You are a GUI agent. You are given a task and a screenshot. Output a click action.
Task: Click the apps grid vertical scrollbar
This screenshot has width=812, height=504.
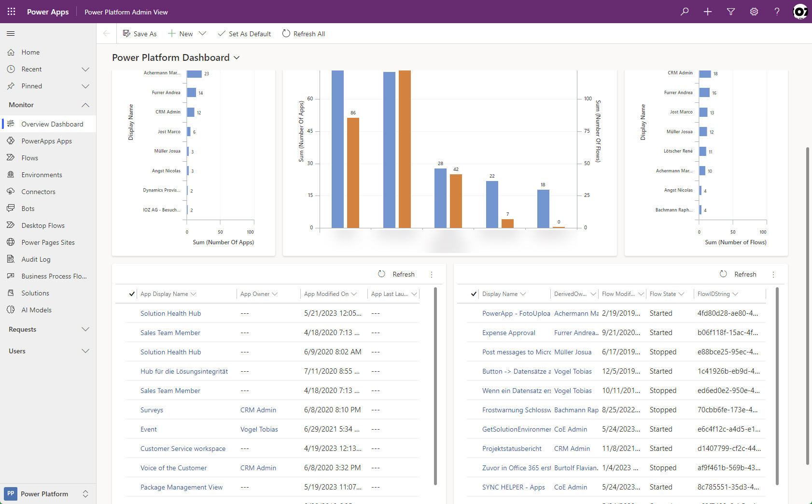435,386
